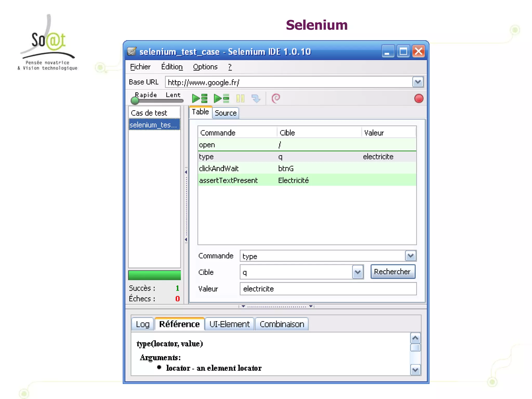Click the Valeur column header
Image resolution: width=532 pixels, height=399 pixels.
point(389,133)
